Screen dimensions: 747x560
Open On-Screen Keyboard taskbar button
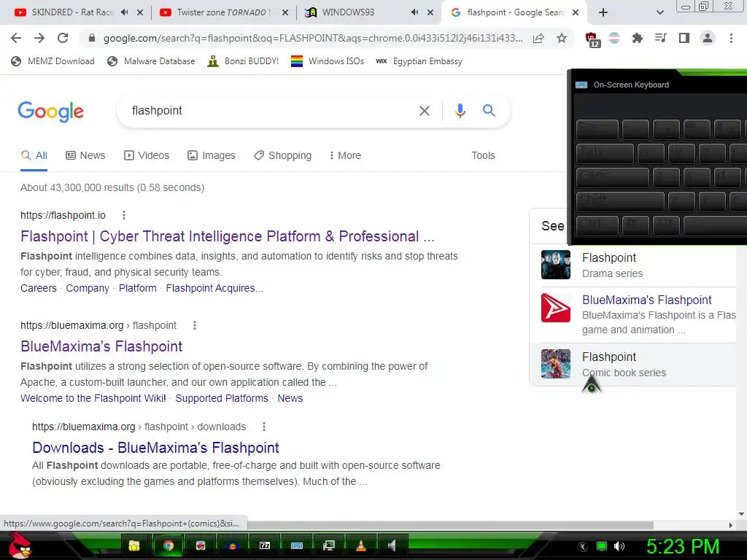(297, 545)
